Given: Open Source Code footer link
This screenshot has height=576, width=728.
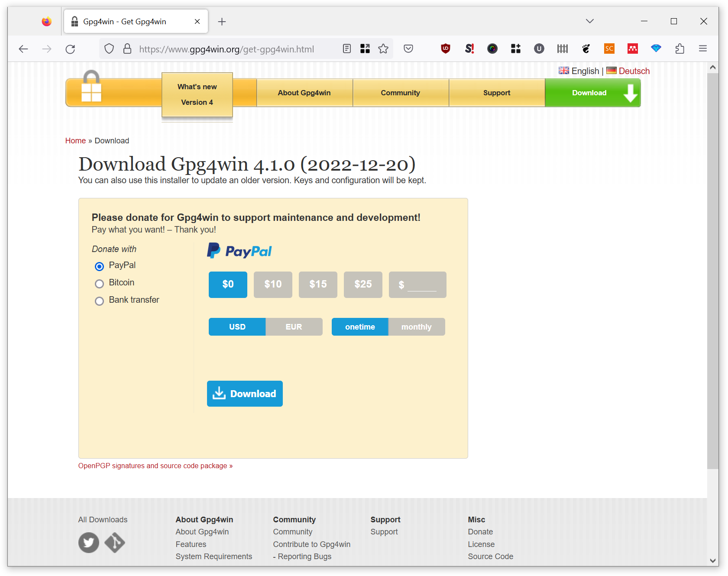Looking at the screenshot, I should [491, 557].
